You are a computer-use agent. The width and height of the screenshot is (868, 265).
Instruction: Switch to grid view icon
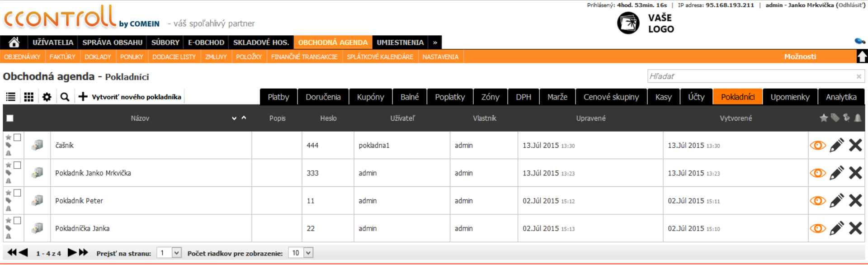point(29,97)
